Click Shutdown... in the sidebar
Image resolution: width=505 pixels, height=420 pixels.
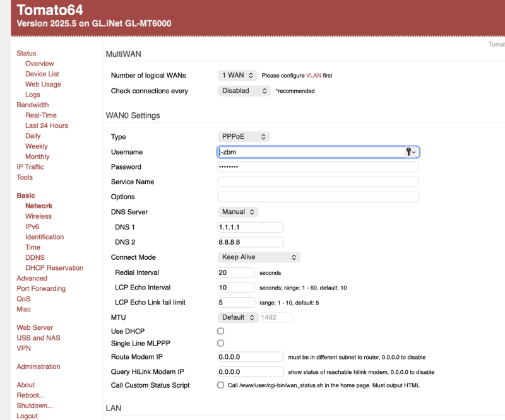point(35,405)
